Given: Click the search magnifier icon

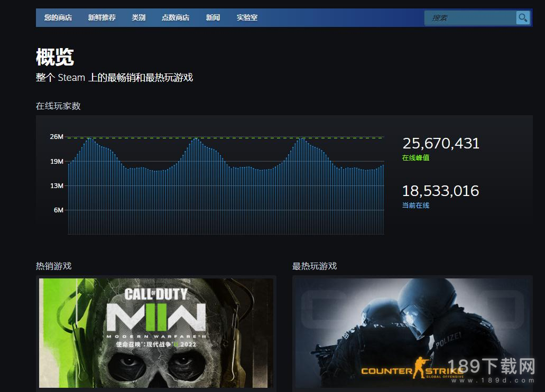Looking at the screenshot, I should point(523,18).
